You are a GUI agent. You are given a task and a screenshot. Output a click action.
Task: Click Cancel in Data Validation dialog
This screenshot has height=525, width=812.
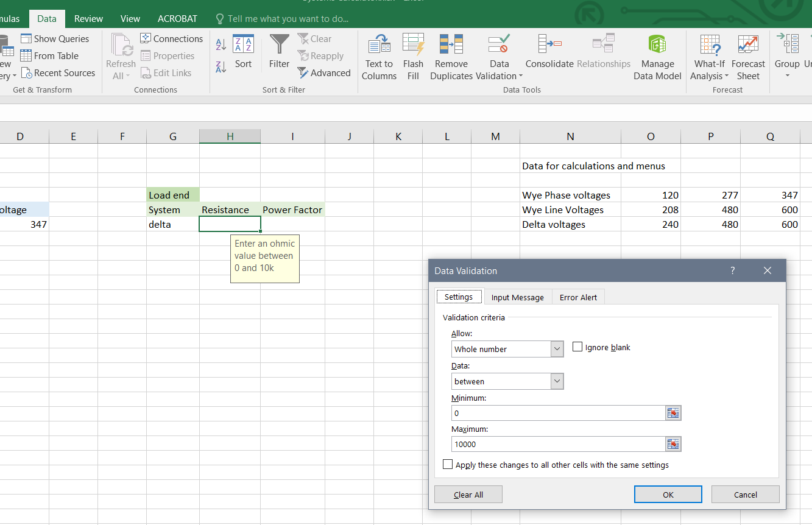(x=746, y=495)
